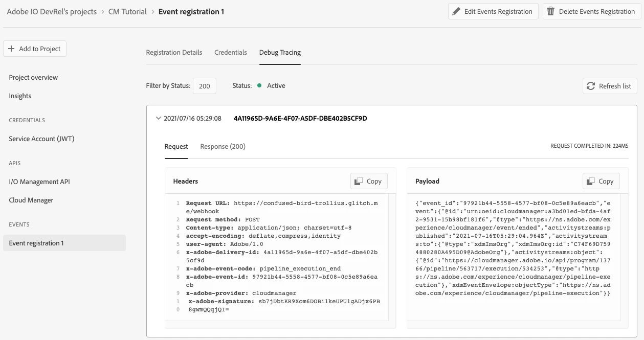644x340 pixels.
Task: Click inside the Payload JSON text
Action: (x=513, y=248)
